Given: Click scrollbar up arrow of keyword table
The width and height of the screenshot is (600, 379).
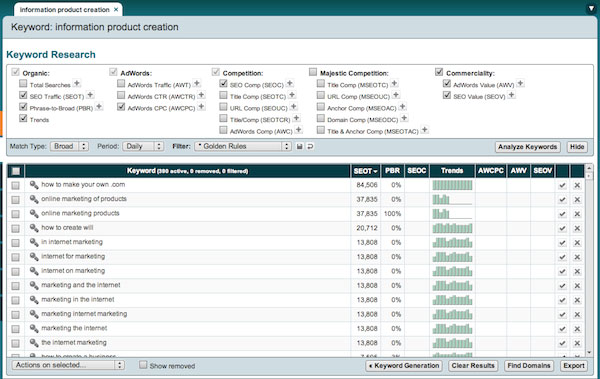Looking at the screenshot, I should pyautogui.click(x=589, y=168).
